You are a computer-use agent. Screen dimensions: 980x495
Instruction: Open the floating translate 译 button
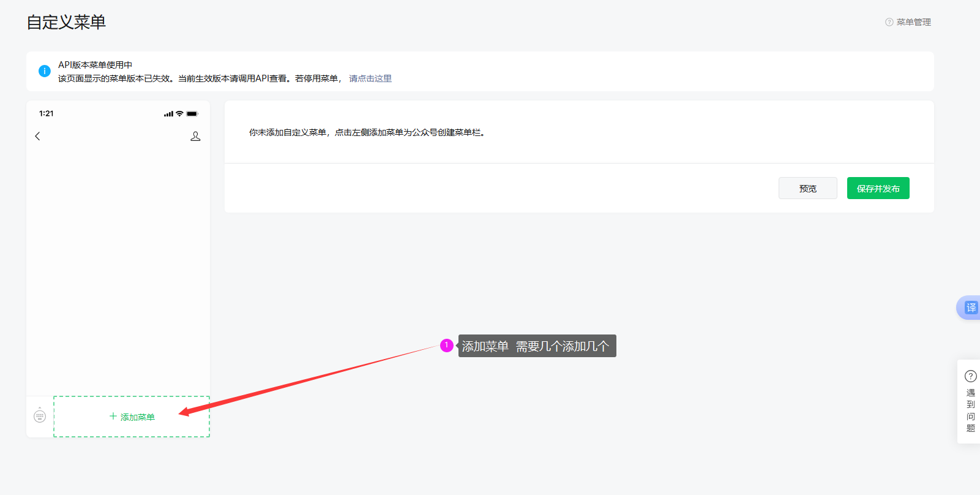coord(970,308)
